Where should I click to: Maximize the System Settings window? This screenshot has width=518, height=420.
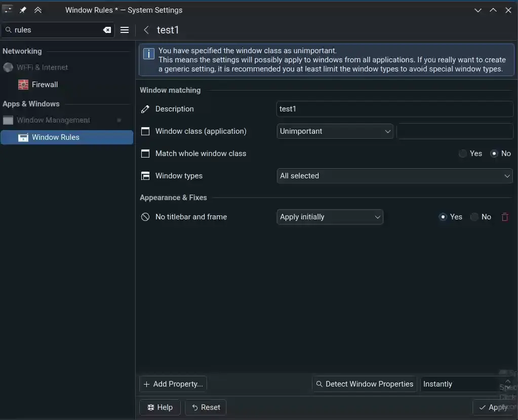(493, 10)
